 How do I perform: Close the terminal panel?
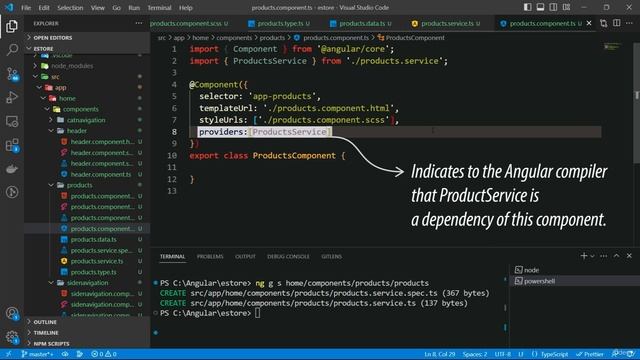[x=629, y=256]
